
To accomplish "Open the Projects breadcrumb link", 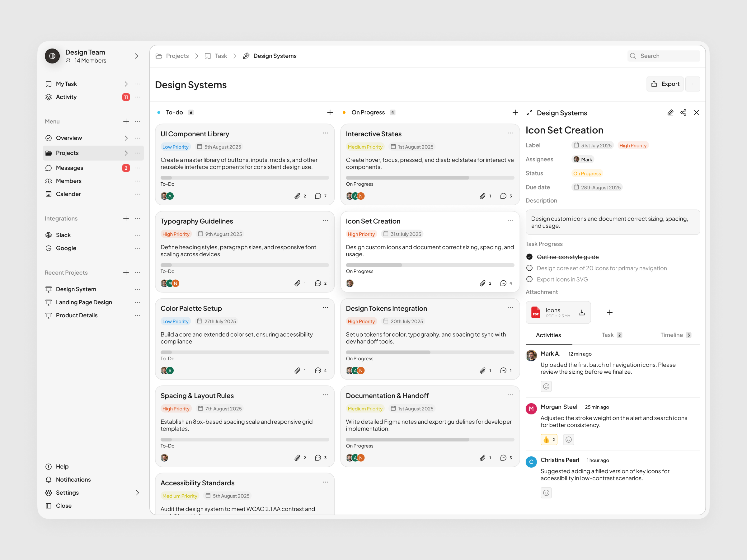I will point(177,56).
